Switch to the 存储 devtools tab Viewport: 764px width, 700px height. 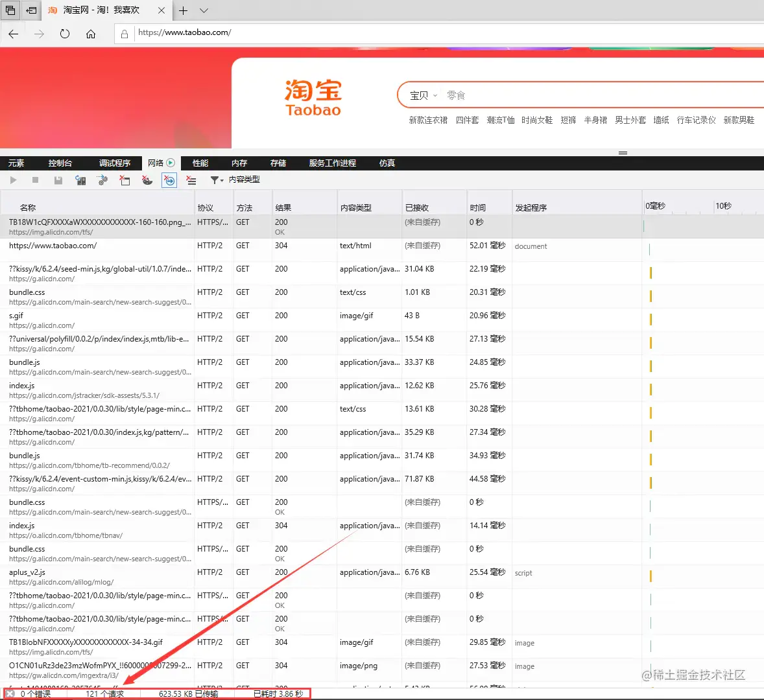[x=278, y=163]
